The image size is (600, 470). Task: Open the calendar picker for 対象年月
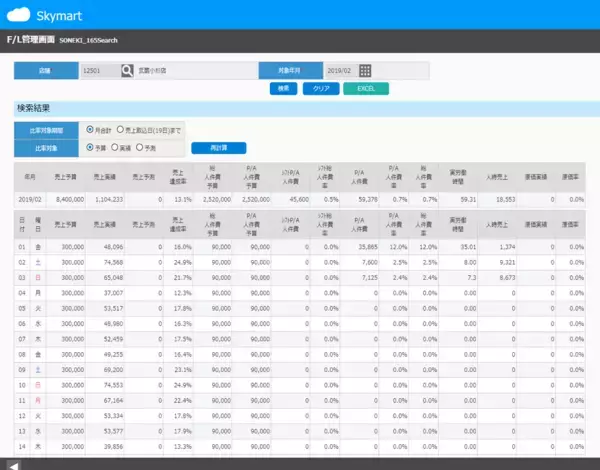click(365, 71)
